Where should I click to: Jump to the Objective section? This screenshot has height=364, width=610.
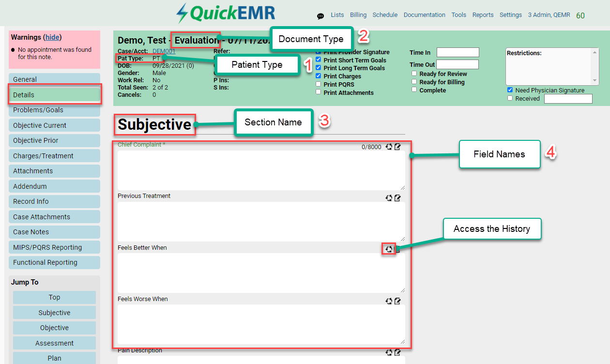(x=54, y=328)
